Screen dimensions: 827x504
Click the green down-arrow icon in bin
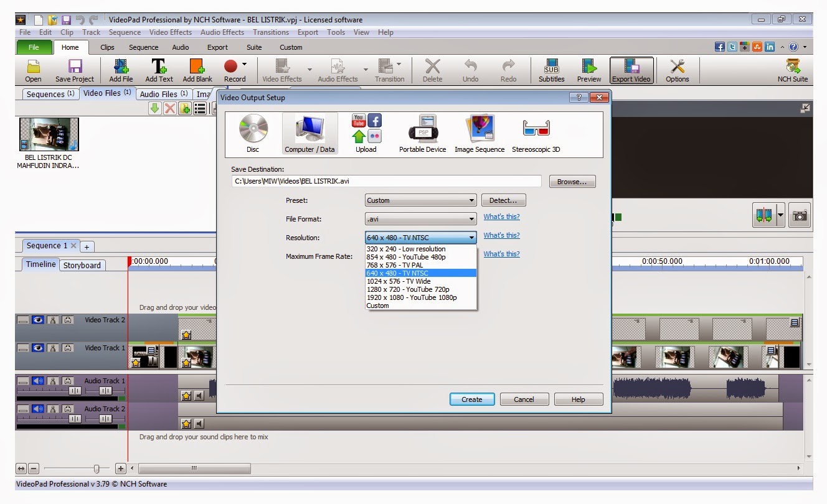(x=155, y=109)
